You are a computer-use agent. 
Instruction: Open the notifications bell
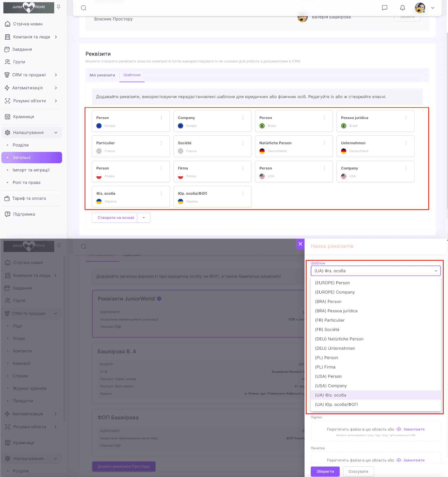(402, 8)
